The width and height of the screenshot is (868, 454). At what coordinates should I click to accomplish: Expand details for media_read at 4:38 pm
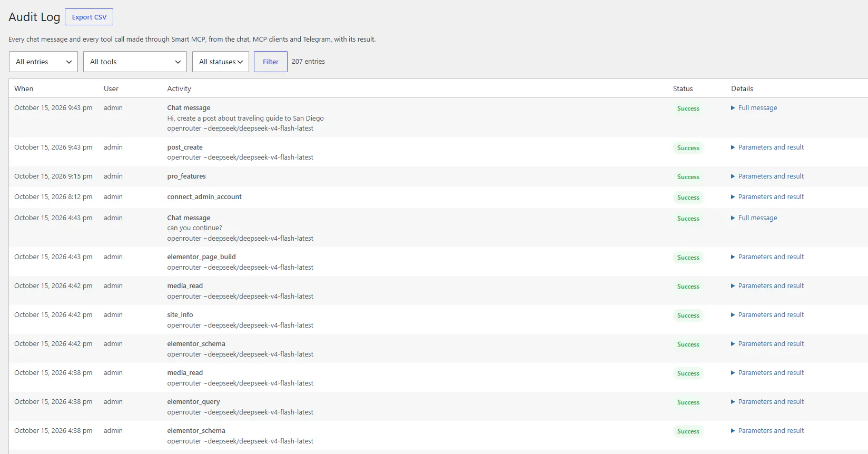coord(767,373)
